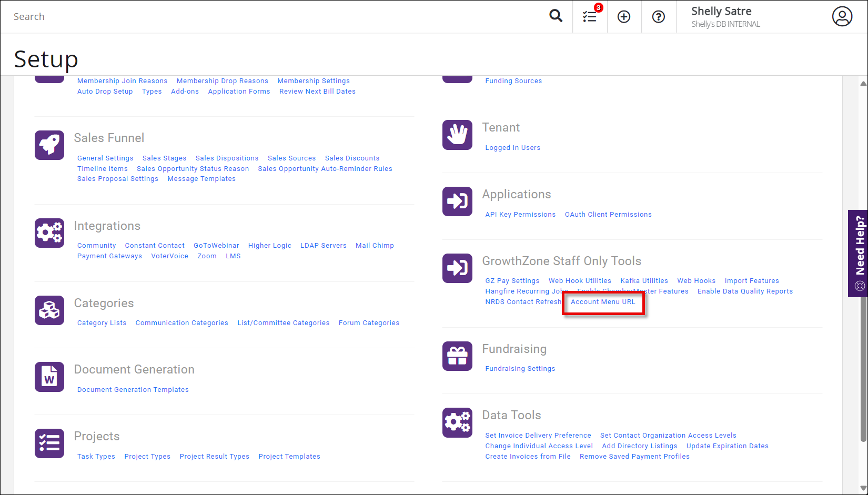This screenshot has height=495, width=868.
Task: Open Fundraising Settings
Action: (x=520, y=368)
